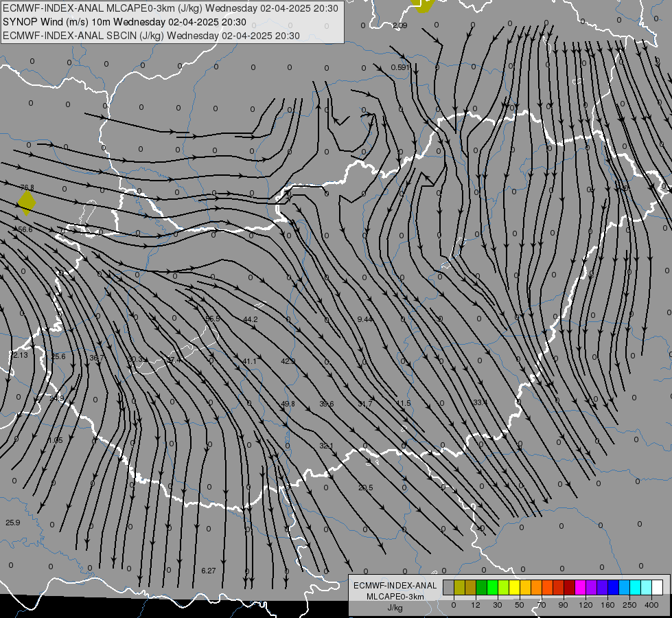Click the gray swatch in the MLCAPE legend
Screen dimensions: 672x618
[x=448, y=587]
